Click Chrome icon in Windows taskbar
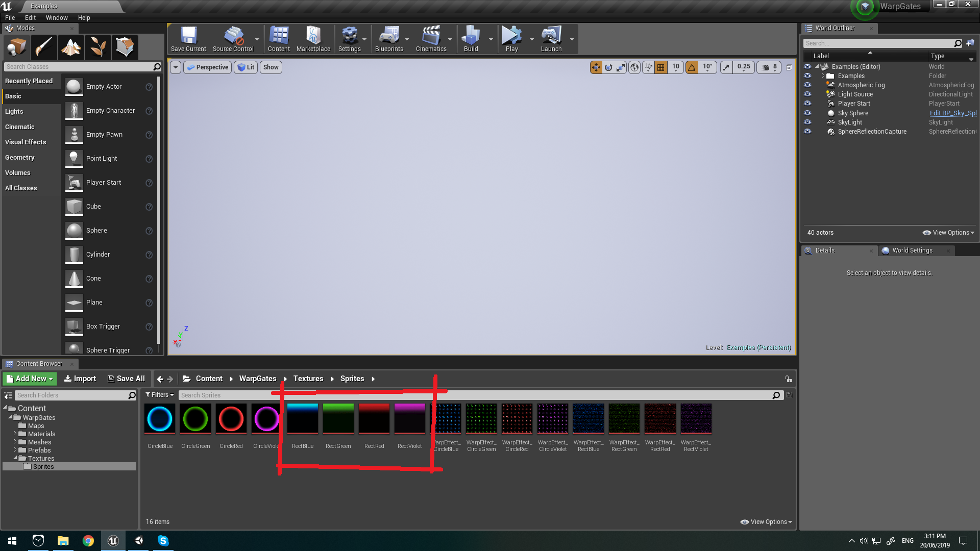980x551 pixels. click(88, 541)
